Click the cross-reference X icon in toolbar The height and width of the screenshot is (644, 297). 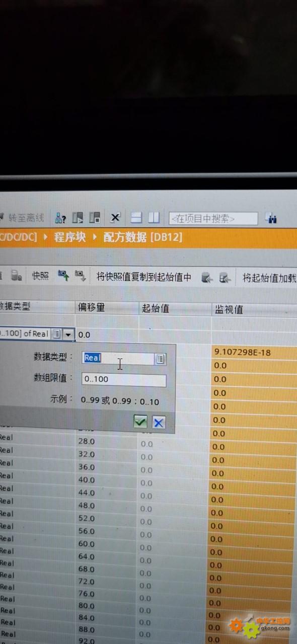tap(115, 217)
